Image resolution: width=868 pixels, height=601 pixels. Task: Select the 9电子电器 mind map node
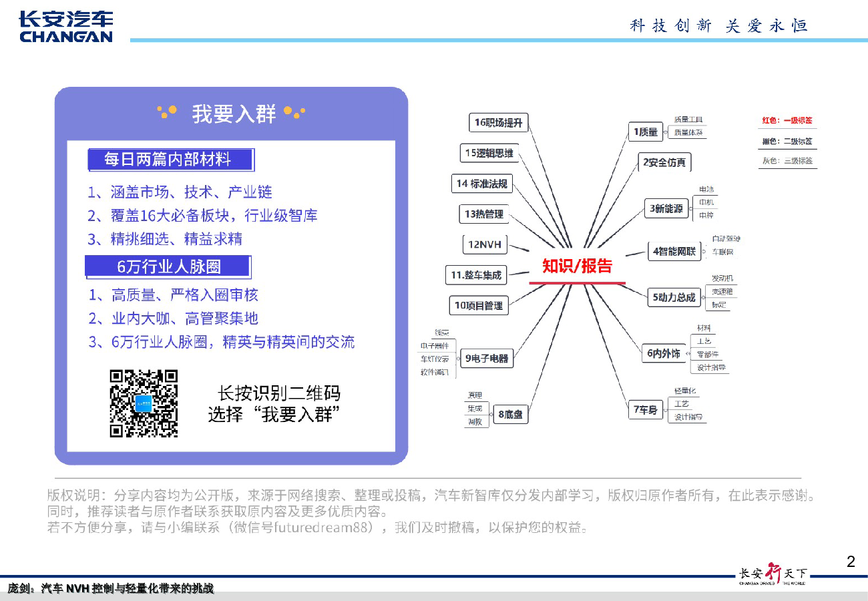coord(486,359)
